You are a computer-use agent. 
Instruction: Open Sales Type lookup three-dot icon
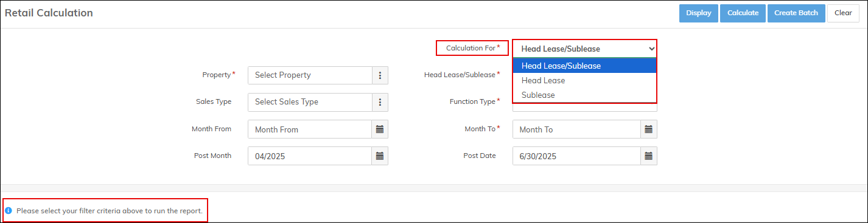point(380,102)
